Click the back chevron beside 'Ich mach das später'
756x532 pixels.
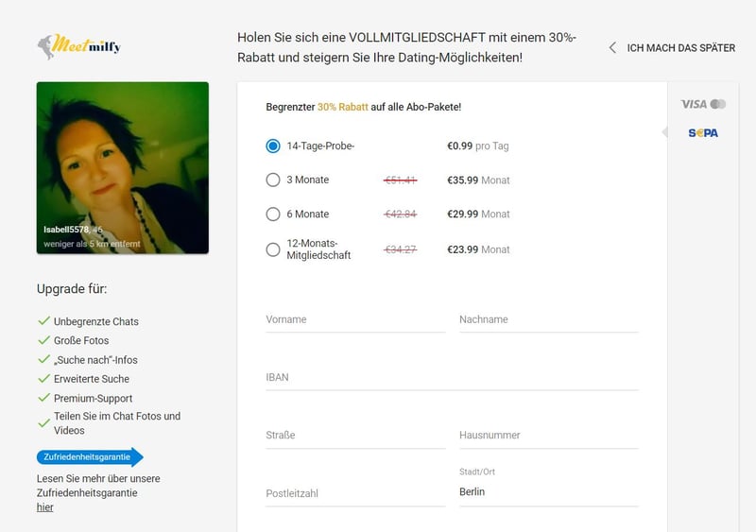click(612, 48)
